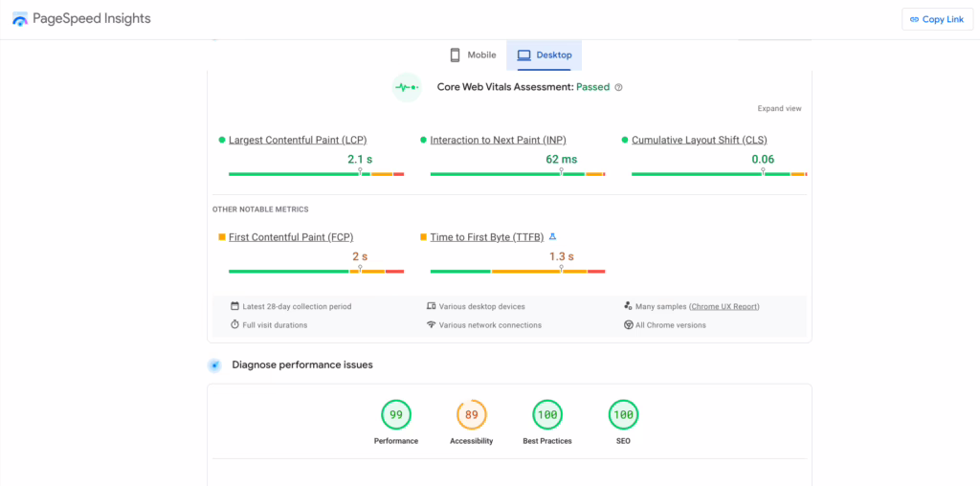Click the TTFB orange status square

(423, 237)
